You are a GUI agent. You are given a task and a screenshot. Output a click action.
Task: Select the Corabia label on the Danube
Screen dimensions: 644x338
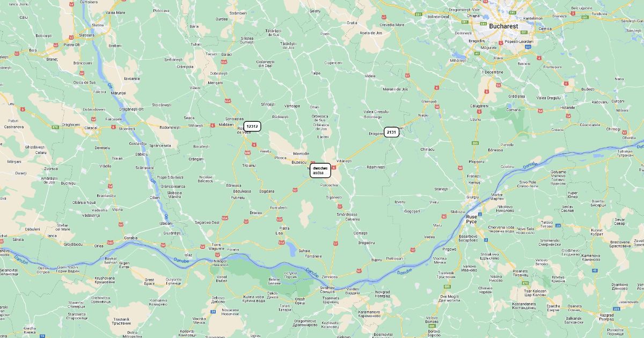tap(130, 238)
